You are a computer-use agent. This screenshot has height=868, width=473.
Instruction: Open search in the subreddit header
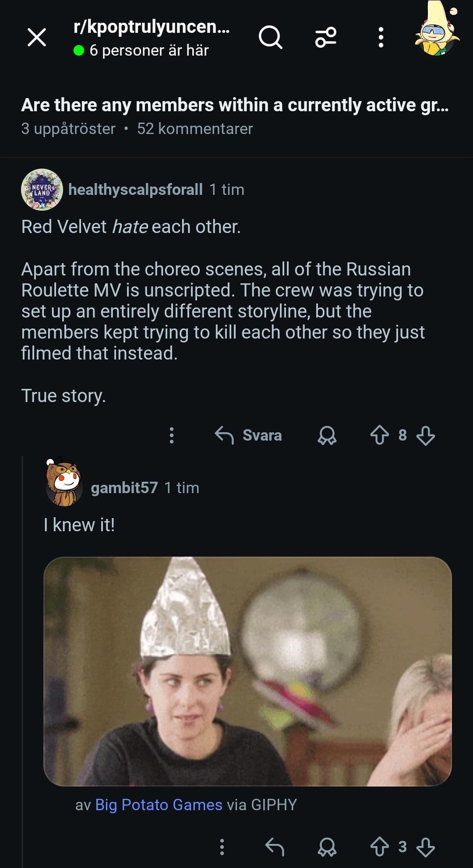click(x=270, y=37)
